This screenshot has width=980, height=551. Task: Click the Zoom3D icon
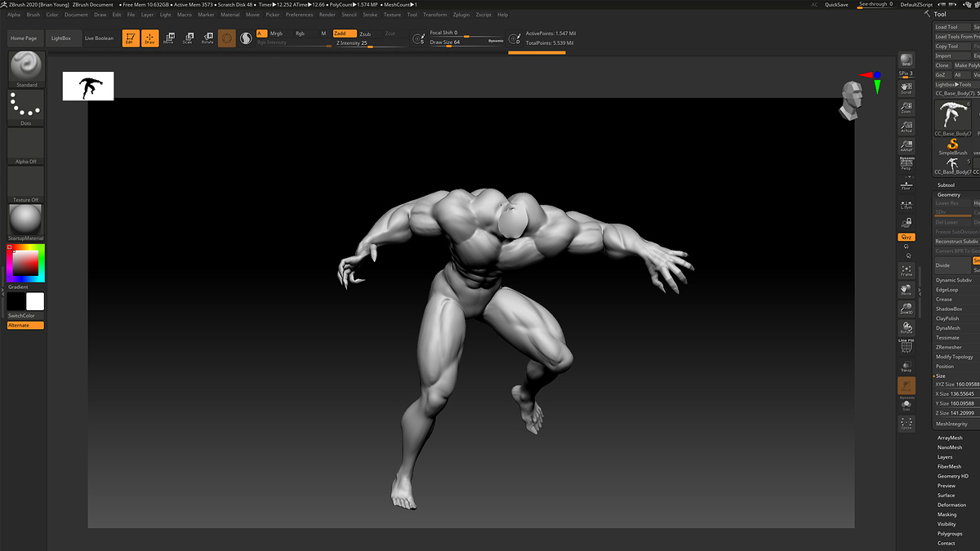click(906, 309)
